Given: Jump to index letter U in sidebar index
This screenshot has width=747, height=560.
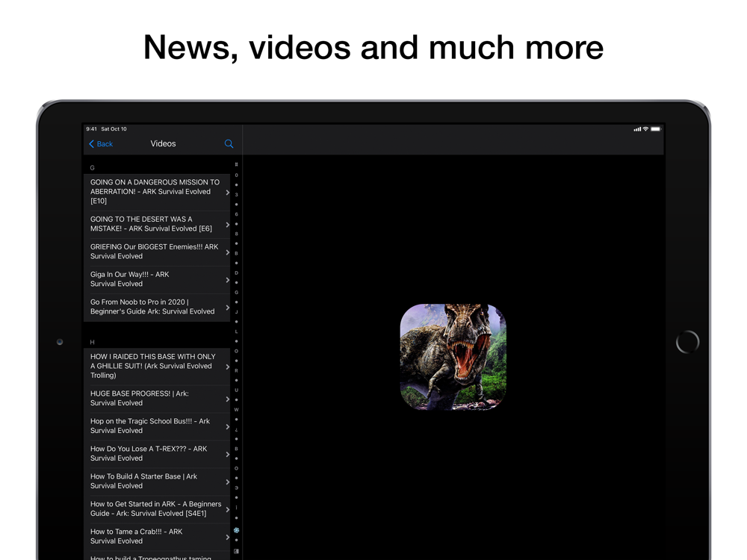Looking at the screenshot, I should pyautogui.click(x=236, y=390).
